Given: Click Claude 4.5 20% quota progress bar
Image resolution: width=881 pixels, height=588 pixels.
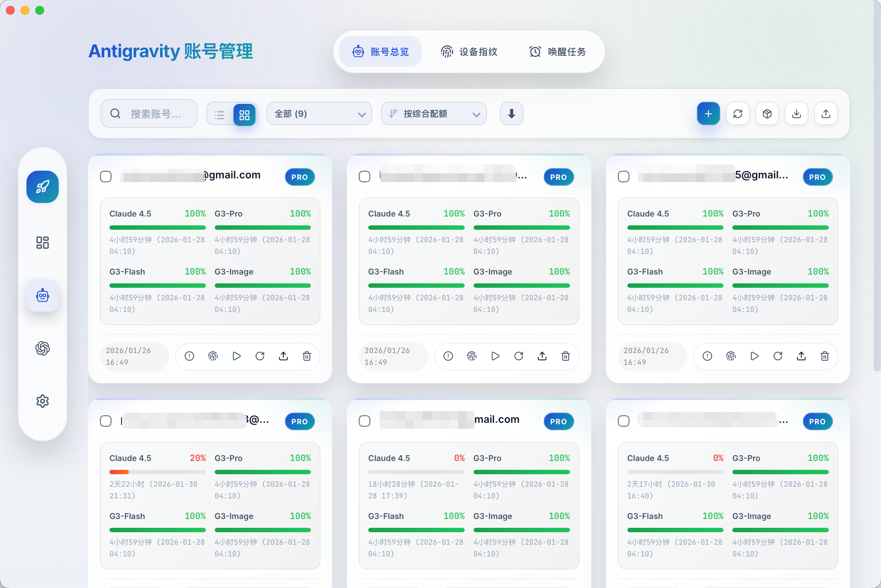Looking at the screenshot, I should click(157, 472).
